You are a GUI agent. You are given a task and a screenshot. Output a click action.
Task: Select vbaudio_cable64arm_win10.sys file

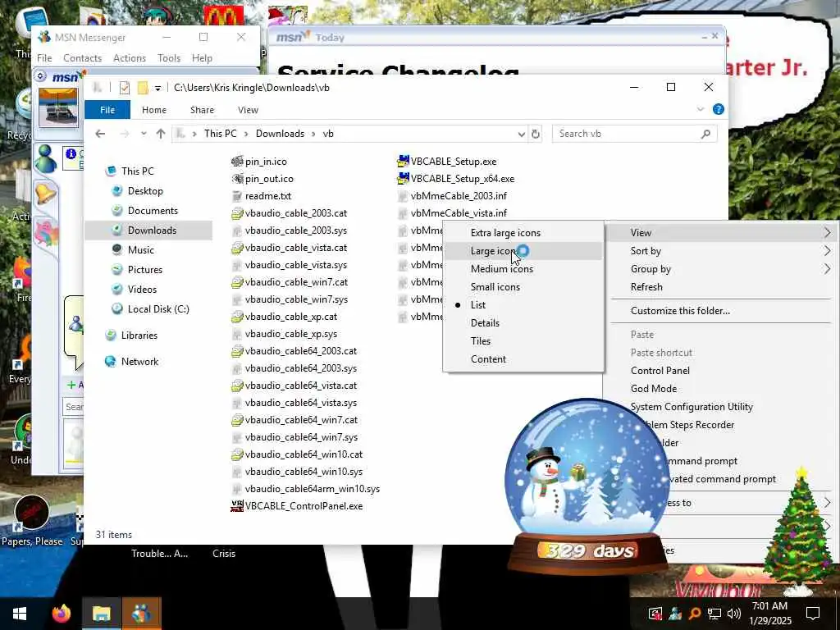pos(306,489)
